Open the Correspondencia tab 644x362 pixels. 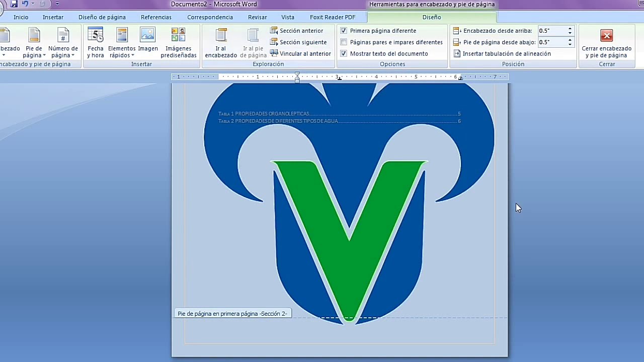click(210, 17)
